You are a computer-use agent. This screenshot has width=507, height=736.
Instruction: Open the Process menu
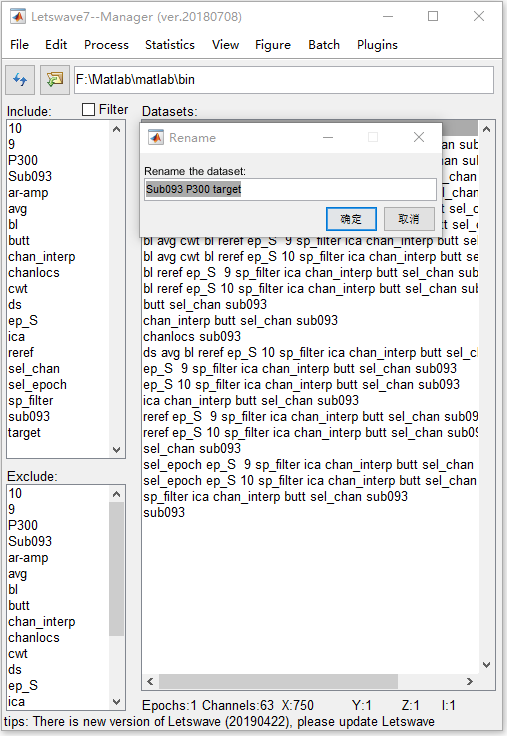point(106,45)
